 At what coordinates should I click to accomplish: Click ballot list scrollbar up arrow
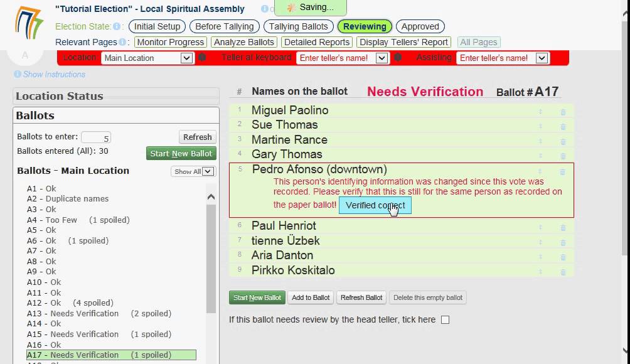211,197
